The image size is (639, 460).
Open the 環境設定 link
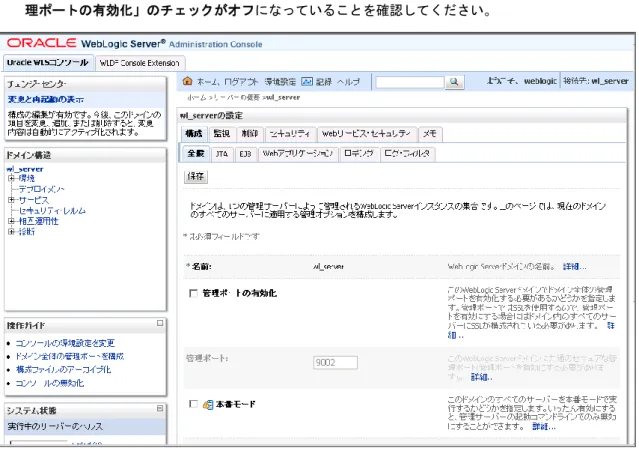coord(280,82)
